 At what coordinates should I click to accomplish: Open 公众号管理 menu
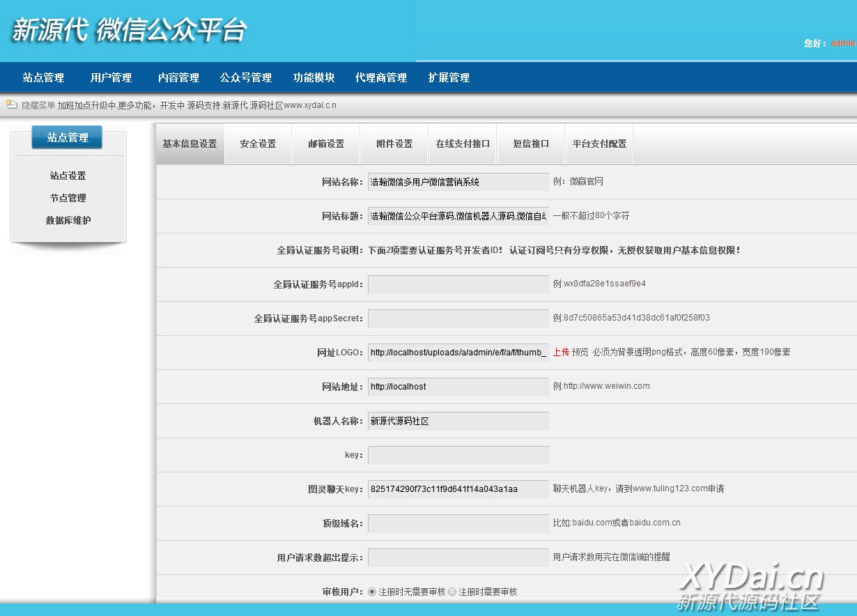pyautogui.click(x=246, y=77)
